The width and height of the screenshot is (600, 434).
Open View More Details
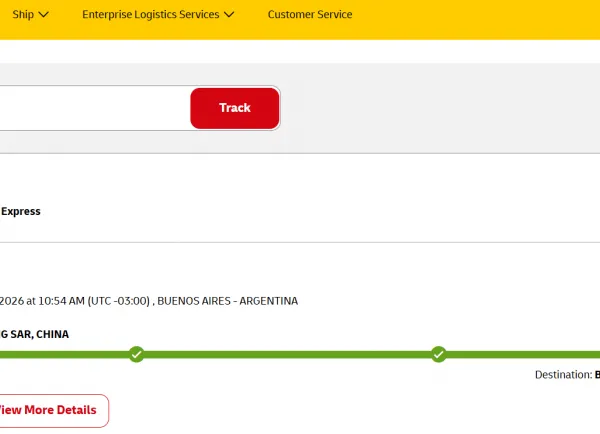pos(54,411)
